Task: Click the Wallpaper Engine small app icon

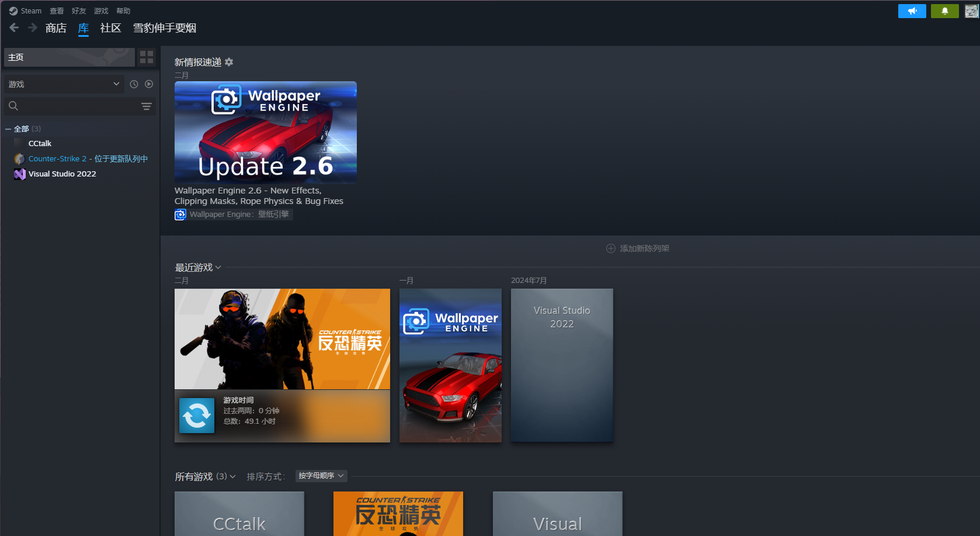Action: [x=180, y=215]
